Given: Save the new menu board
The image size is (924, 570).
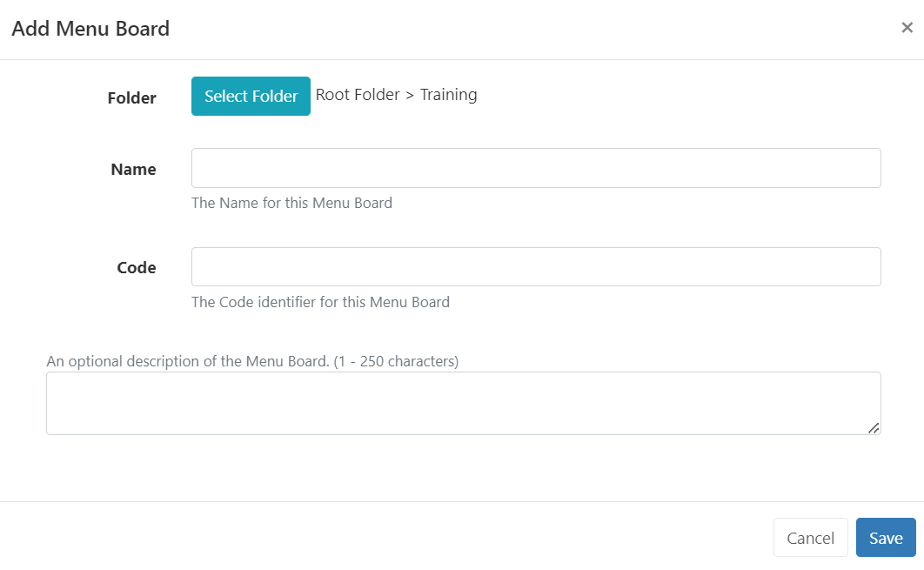Looking at the screenshot, I should (x=886, y=538).
